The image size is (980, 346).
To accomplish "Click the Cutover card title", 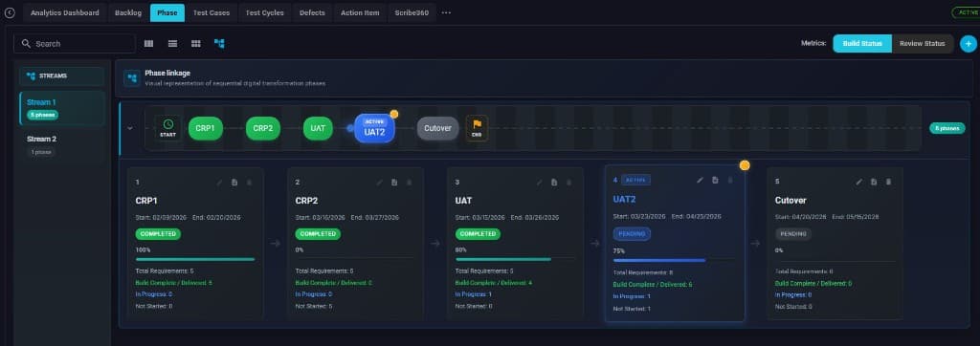I will [791, 201].
